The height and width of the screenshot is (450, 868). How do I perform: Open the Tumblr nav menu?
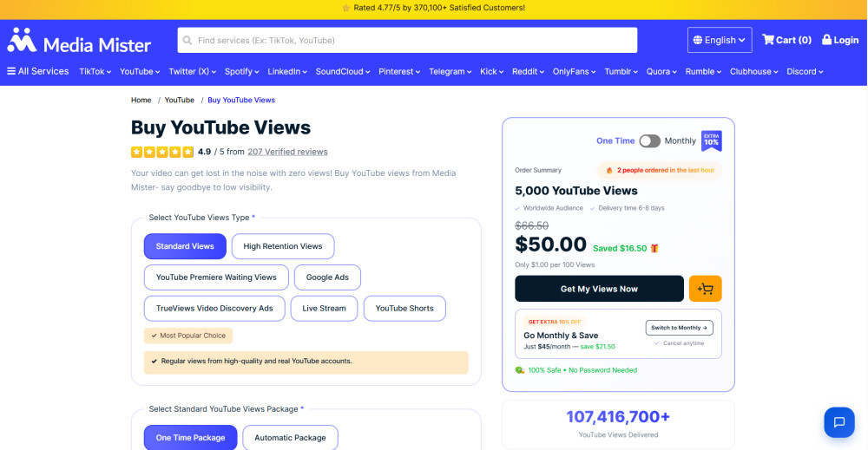(621, 71)
